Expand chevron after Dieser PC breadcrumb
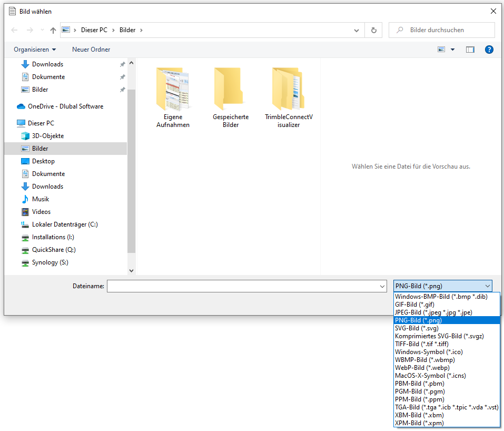Viewport: 504px width, 431px height. point(113,30)
